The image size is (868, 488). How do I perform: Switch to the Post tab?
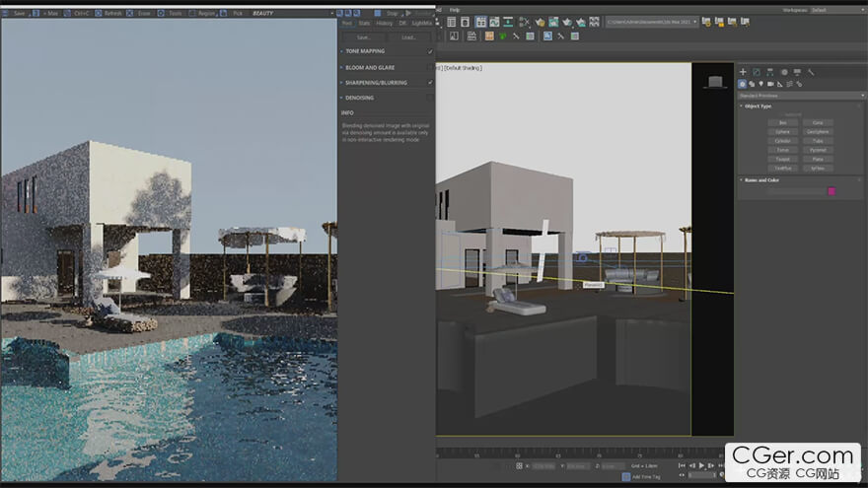pyautogui.click(x=346, y=24)
